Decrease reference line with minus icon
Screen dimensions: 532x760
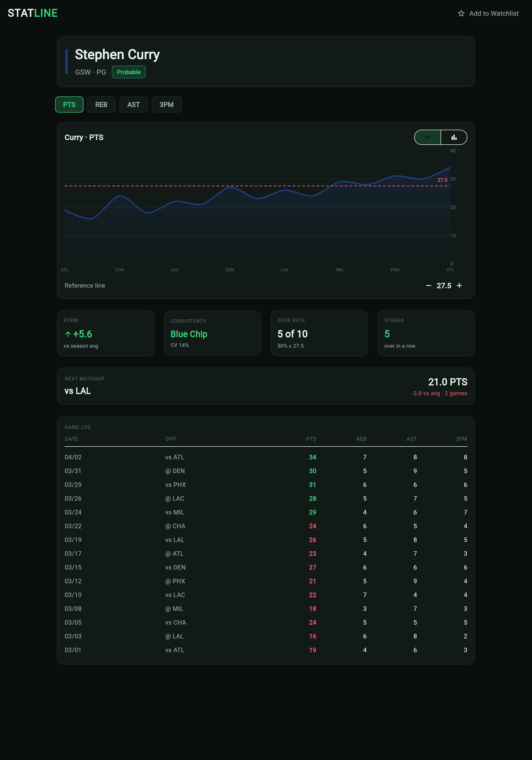point(428,286)
